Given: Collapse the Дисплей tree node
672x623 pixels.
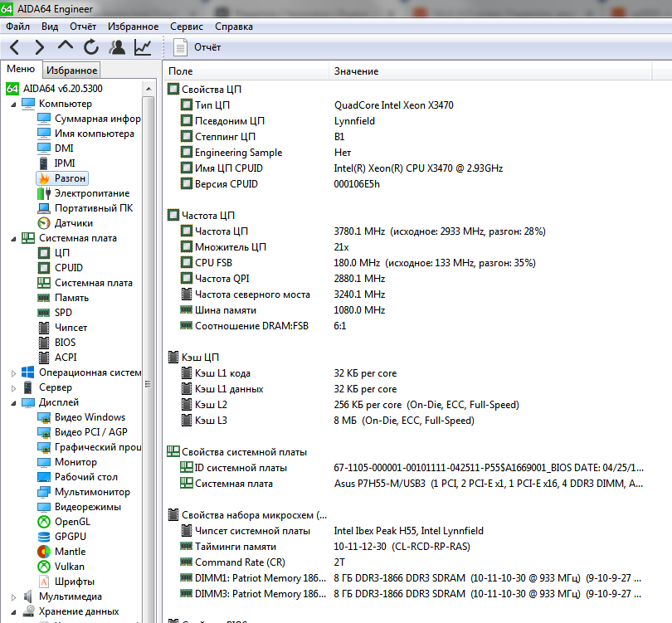Looking at the screenshot, I should tap(13, 403).
